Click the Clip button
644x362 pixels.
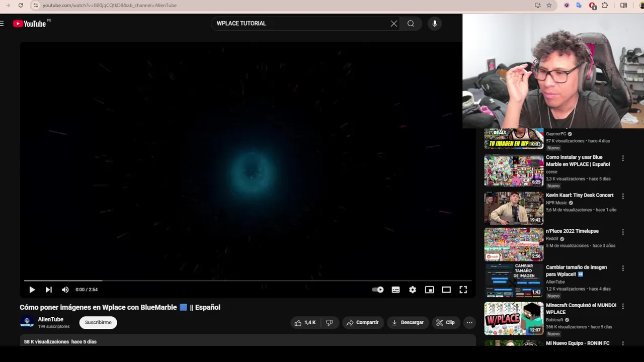pyautogui.click(x=445, y=323)
